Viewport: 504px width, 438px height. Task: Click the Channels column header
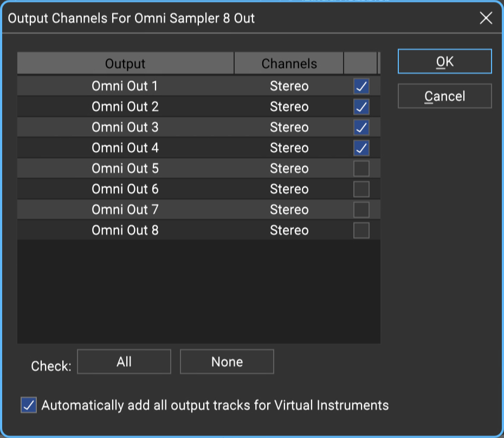(x=289, y=63)
